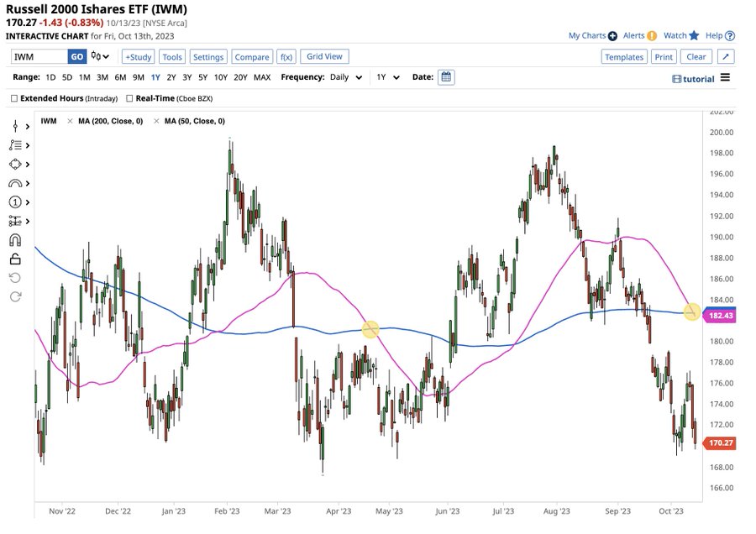Image resolution: width=756 pixels, height=534 pixels.
Task: Open the Tools button
Action: (172, 57)
